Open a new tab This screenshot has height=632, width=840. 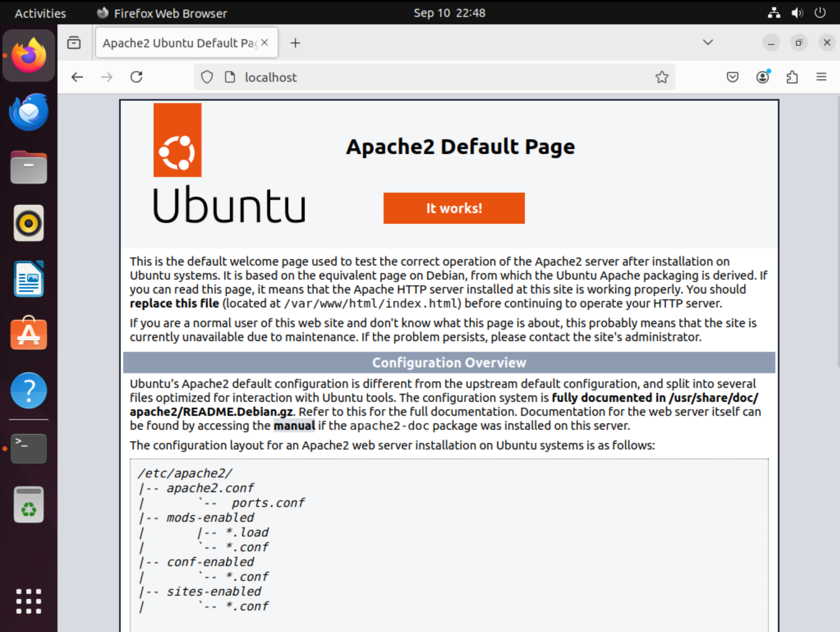[295, 43]
